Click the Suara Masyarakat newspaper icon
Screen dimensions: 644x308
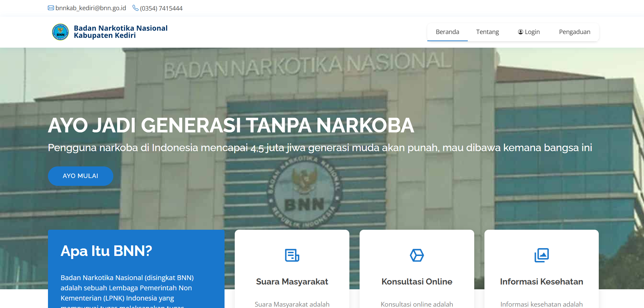[x=292, y=255]
